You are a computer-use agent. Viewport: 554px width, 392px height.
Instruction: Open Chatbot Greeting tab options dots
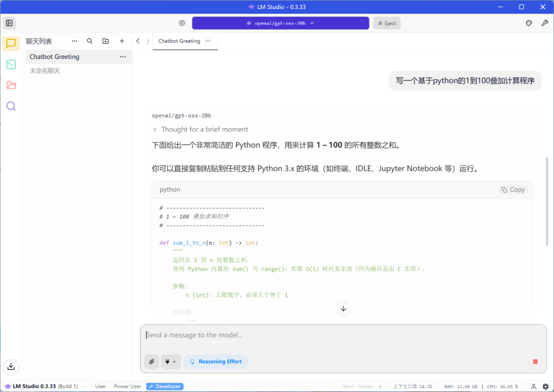pos(208,41)
